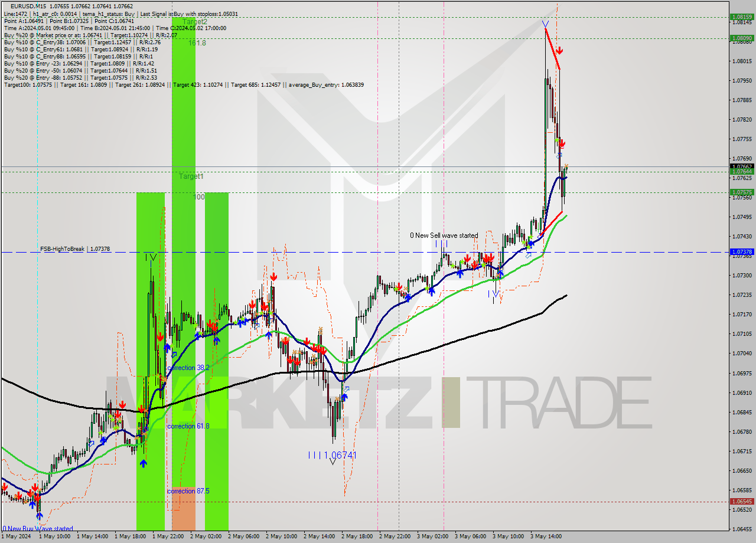
Task: Select the red 1.06545 price tag
Action: click(741, 501)
